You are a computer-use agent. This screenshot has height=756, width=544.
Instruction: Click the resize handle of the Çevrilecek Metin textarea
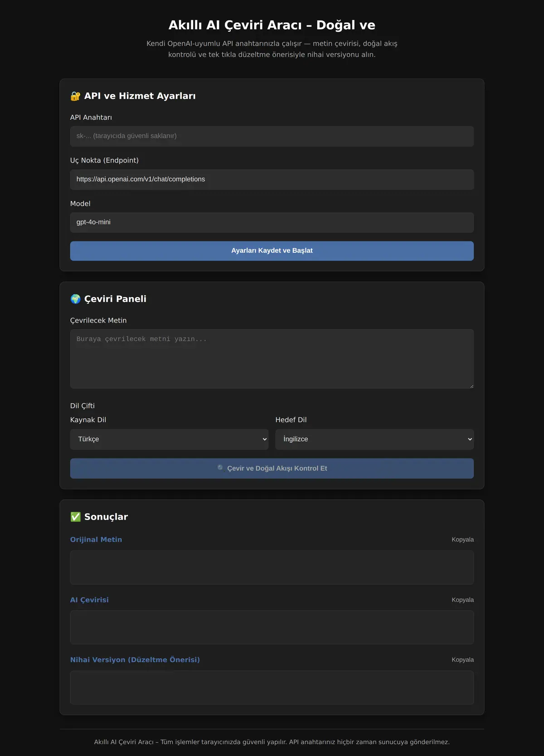click(x=471, y=386)
